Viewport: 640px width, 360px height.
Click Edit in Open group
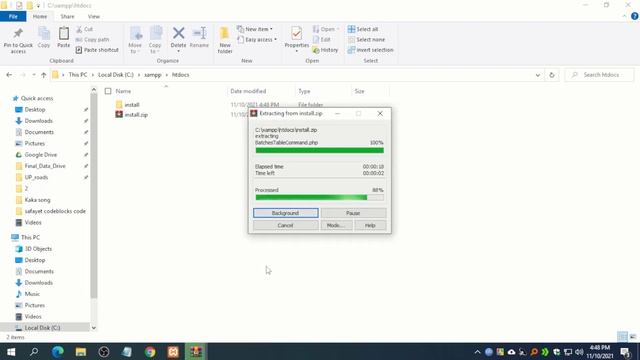[x=322, y=40]
